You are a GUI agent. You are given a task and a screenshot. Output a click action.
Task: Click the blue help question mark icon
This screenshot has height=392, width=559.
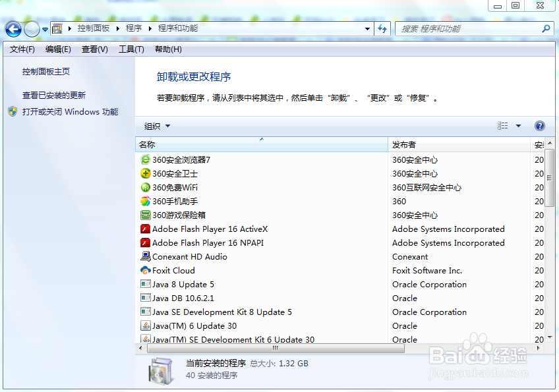tap(540, 126)
